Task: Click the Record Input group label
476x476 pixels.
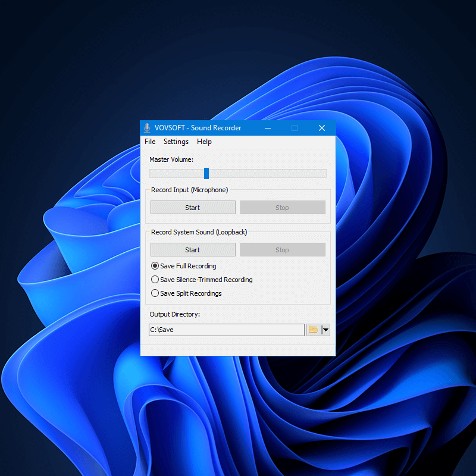Action: (x=189, y=190)
